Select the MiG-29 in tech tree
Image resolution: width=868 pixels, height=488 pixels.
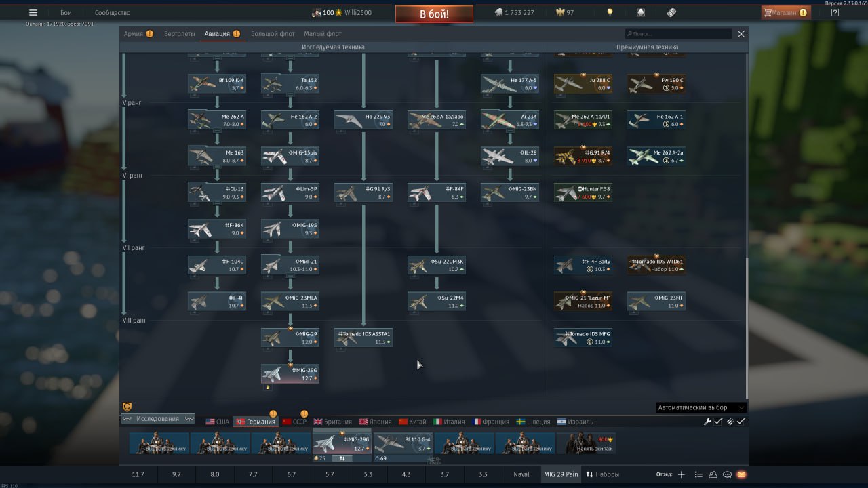click(290, 338)
